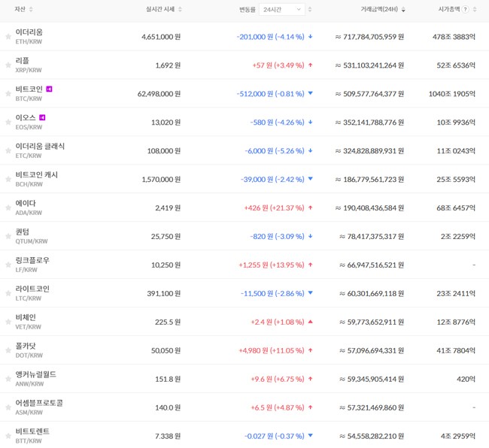Click the star next to 비체인
The image size is (489, 448).
point(8,322)
